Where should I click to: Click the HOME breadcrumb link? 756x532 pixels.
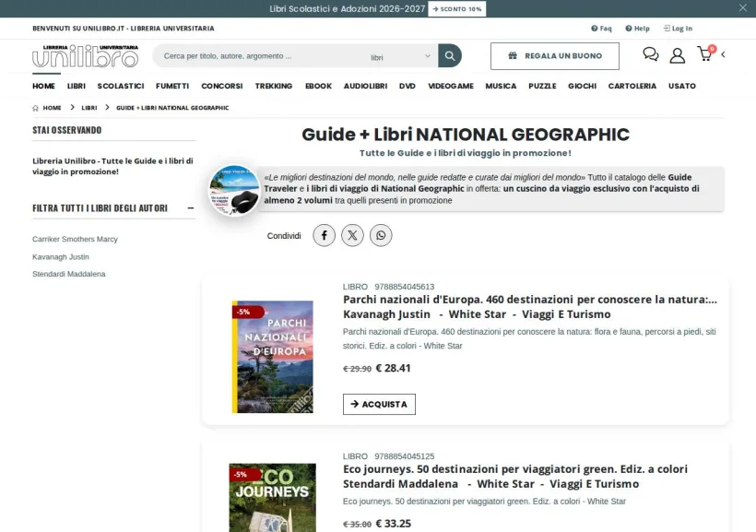(52, 108)
